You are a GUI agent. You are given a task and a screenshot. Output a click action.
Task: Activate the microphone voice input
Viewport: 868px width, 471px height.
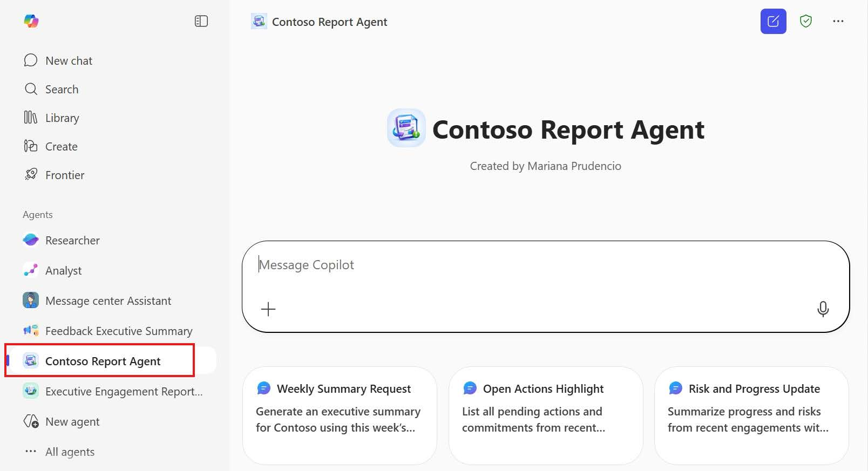pyautogui.click(x=823, y=309)
